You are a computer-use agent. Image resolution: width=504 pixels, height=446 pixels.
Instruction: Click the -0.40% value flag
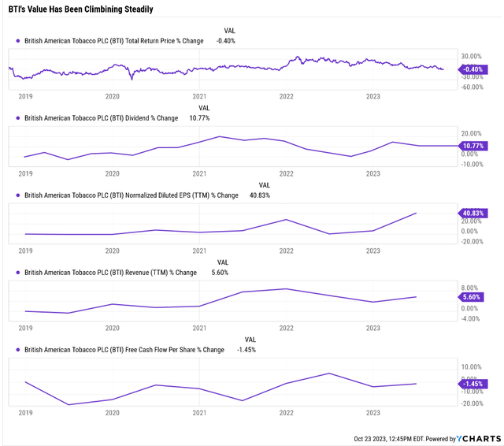coord(475,69)
